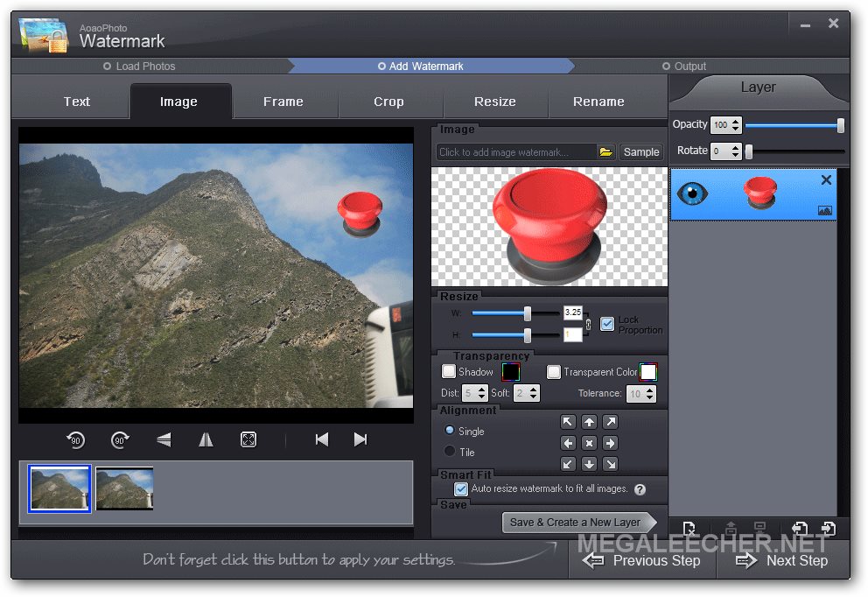Toggle visibility eye of the watermark layer
The width and height of the screenshot is (868, 597).
point(692,193)
